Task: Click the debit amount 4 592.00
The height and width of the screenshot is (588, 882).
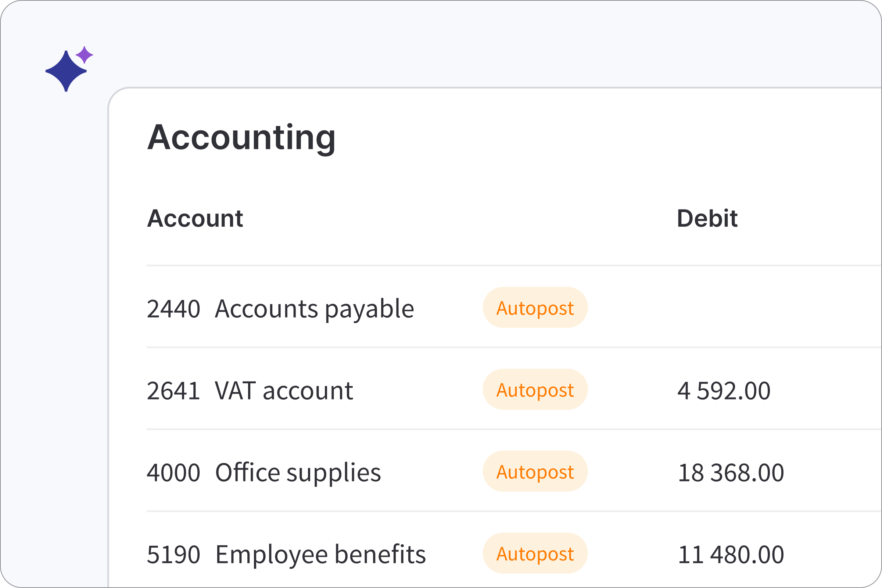Action: tap(724, 390)
